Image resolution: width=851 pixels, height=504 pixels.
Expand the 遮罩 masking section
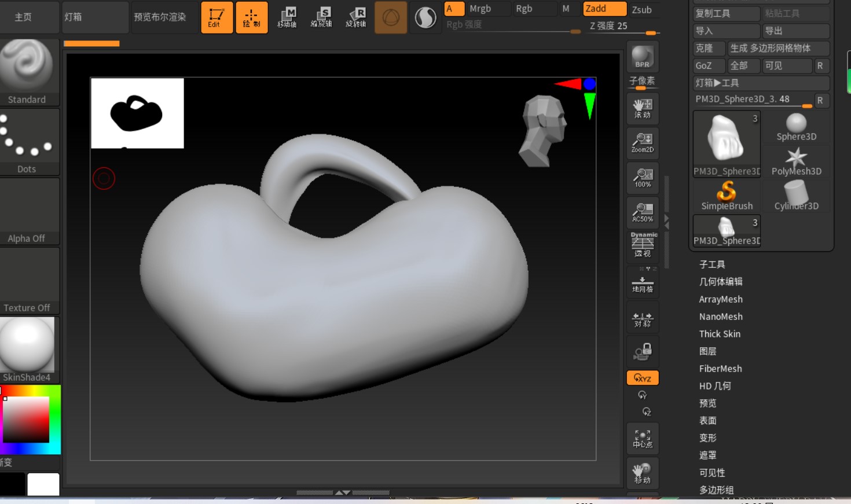click(708, 455)
